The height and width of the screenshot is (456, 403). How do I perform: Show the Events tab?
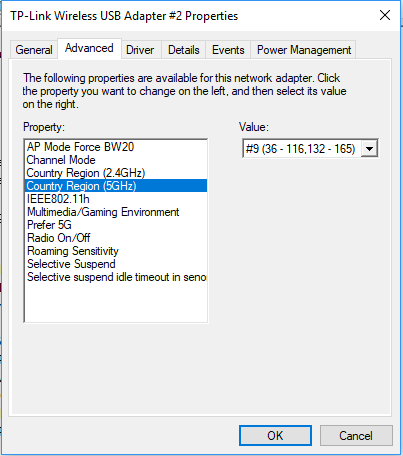[x=228, y=50]
